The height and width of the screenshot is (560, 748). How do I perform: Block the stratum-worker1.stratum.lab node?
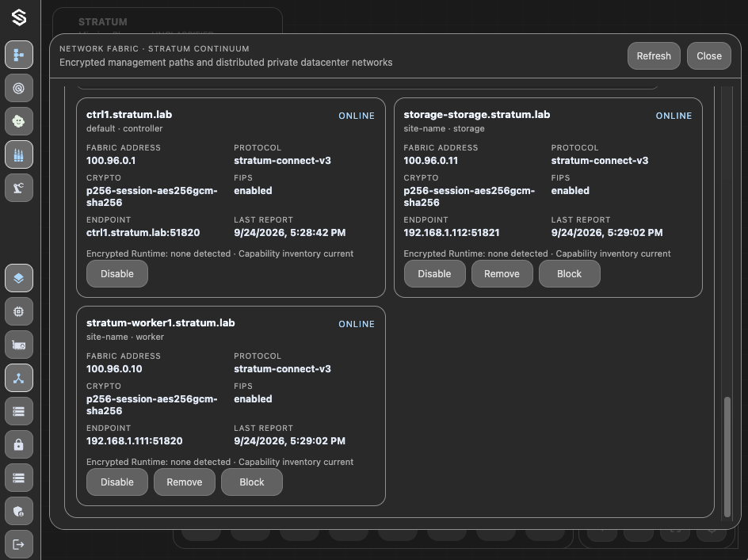[x=251, y=482]
